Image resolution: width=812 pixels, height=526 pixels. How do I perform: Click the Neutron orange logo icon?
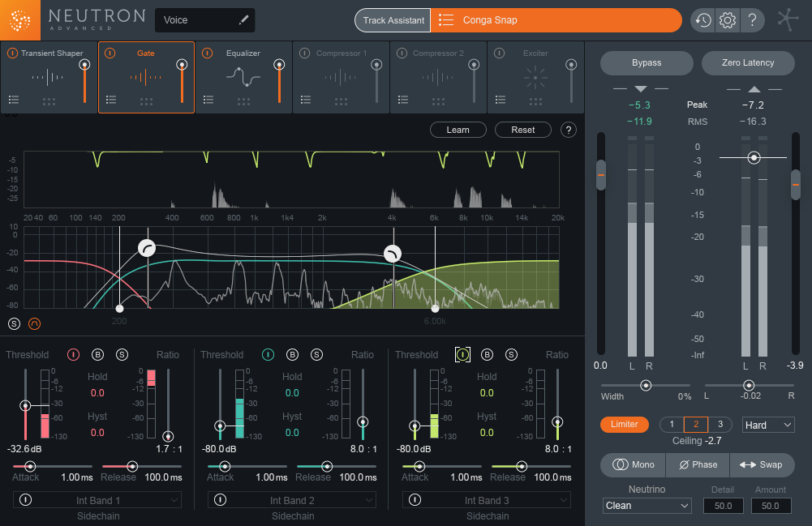tap(19, 20)
